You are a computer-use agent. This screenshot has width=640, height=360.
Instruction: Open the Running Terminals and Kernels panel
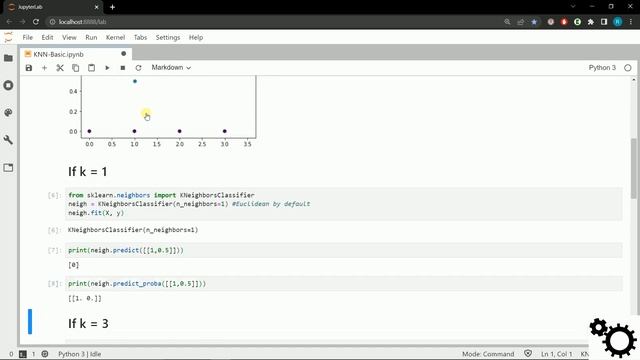[8, 85]
